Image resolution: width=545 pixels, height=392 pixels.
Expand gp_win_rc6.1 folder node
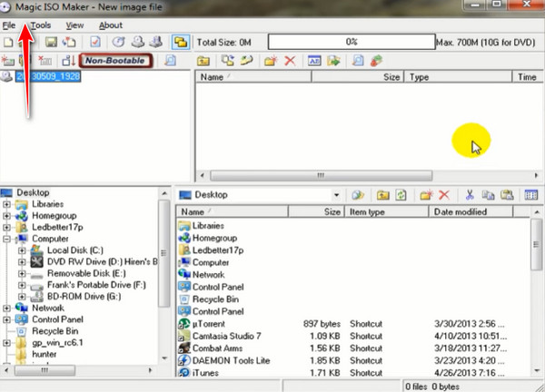point(6,343)
